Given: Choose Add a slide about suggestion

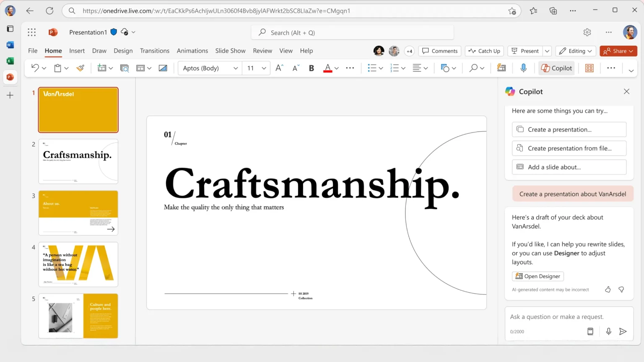Looking at the screenshot, I should tap(569, 167).
